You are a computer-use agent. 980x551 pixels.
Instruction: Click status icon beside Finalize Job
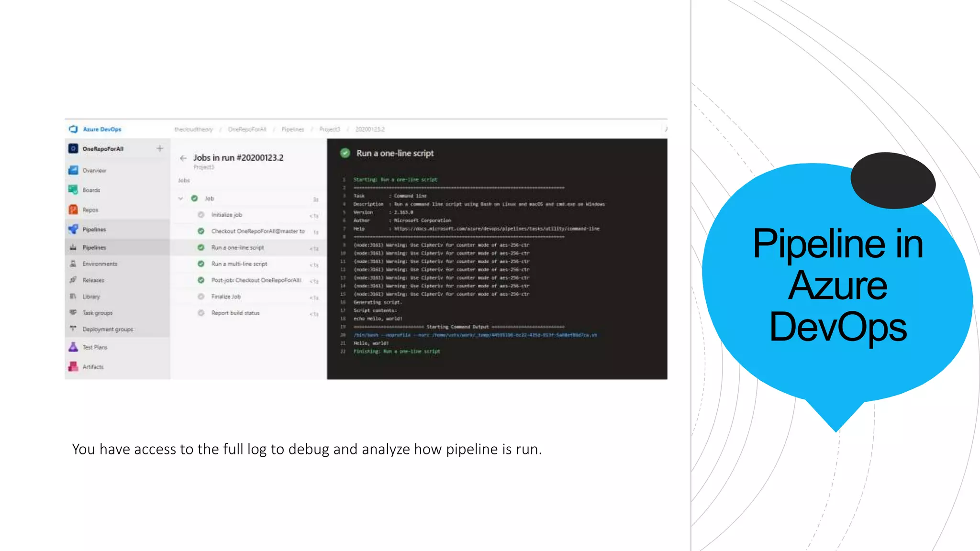pos(201,297)
